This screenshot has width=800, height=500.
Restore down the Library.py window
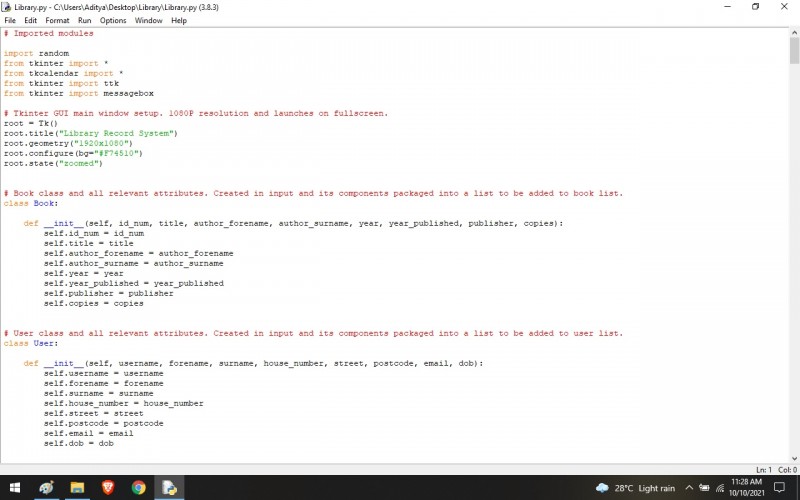756,7
